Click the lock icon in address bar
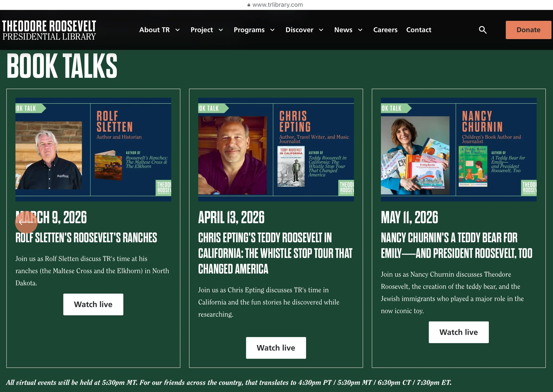This screenshot has width=553, height=392. [x=249, y=5]
